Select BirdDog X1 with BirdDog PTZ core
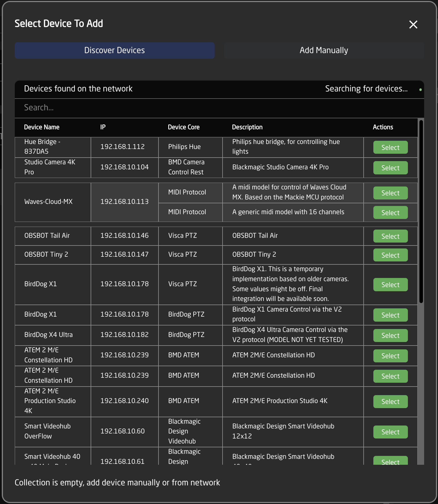Screen dimensions: 438x504 [390, 315]
